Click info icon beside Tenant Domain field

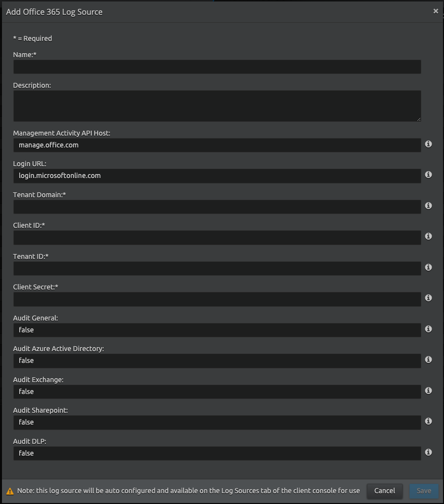(x=429, y=206)
